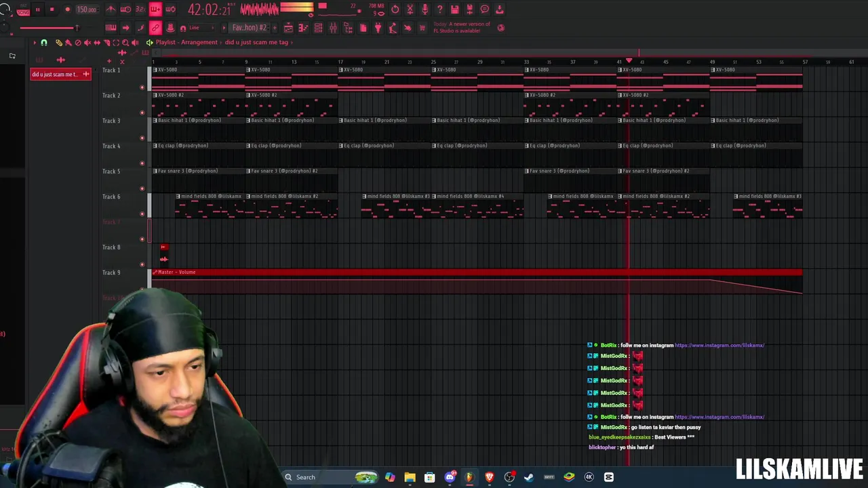Viewport: 868px width, 488px height.
Task: Click Playlist - Arrangement breadcrumb
Action: coord(186,42)
